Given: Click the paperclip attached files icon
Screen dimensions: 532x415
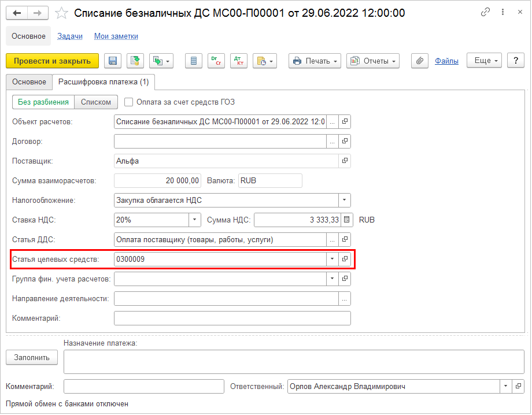Looking at the screenshot, I should [420, 61].
